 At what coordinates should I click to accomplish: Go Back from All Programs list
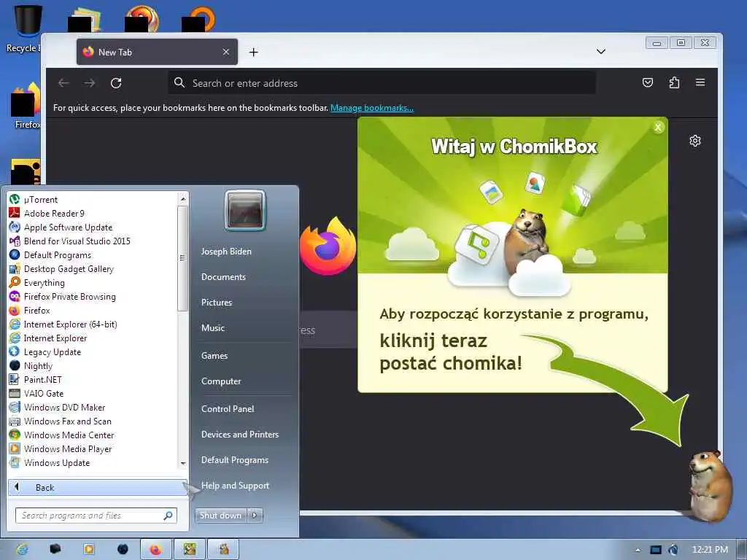coord(97,487)
